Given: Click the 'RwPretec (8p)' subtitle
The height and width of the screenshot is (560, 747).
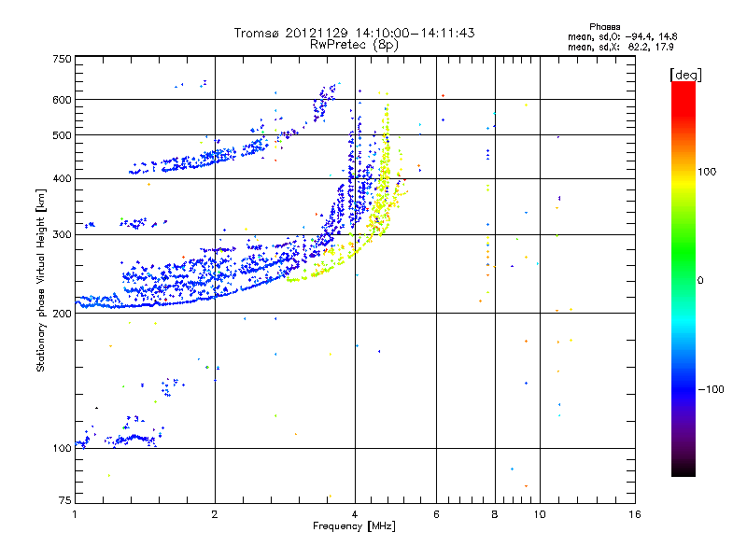Looking at the screenshot, I should pyautogui.click(x=354, y=45).
